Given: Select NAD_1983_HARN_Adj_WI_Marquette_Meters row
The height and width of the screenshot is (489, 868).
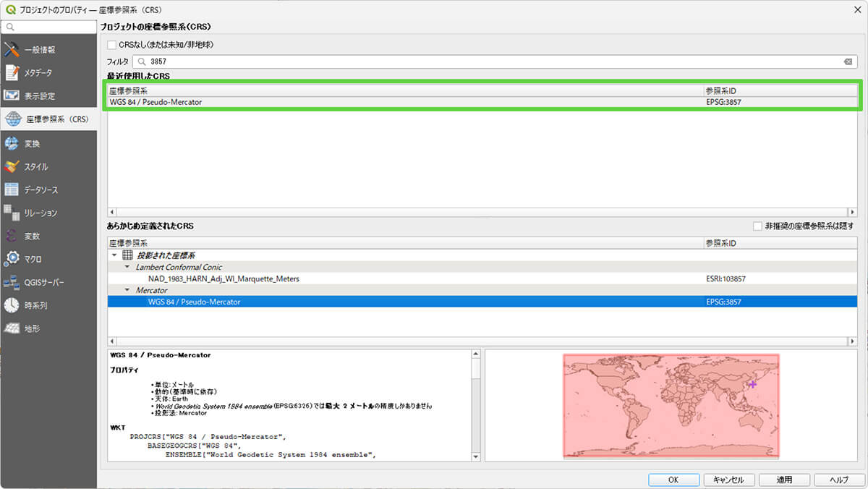Looking at the screenshot, I should click(x=482, y=278).
